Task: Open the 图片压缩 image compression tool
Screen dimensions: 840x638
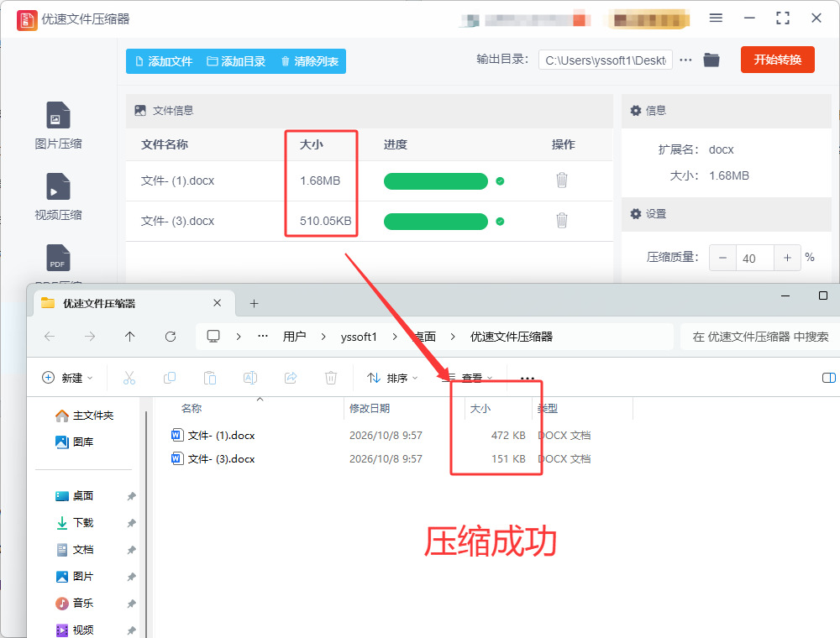Action: [58, 125]
